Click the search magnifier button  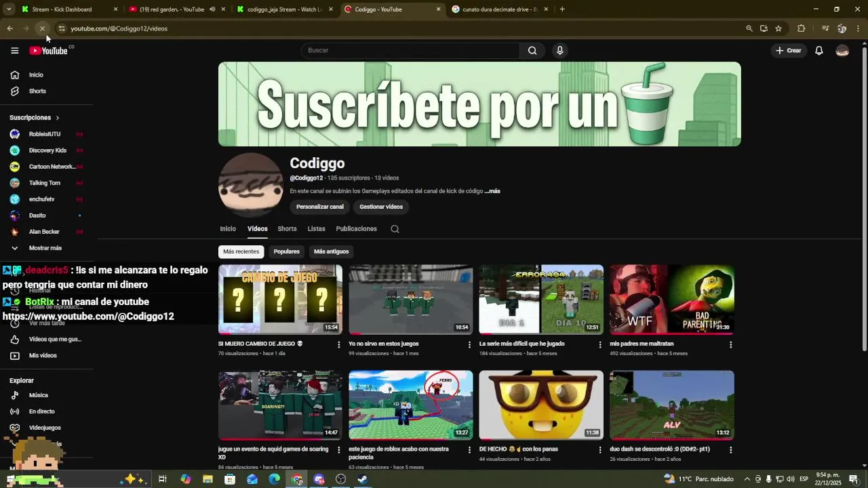pos(532,50)
